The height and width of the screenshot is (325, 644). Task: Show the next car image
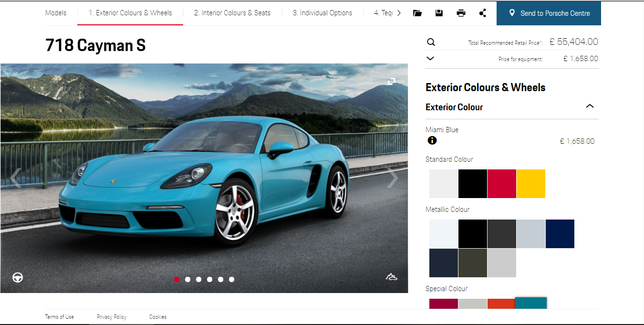[393, 178]
